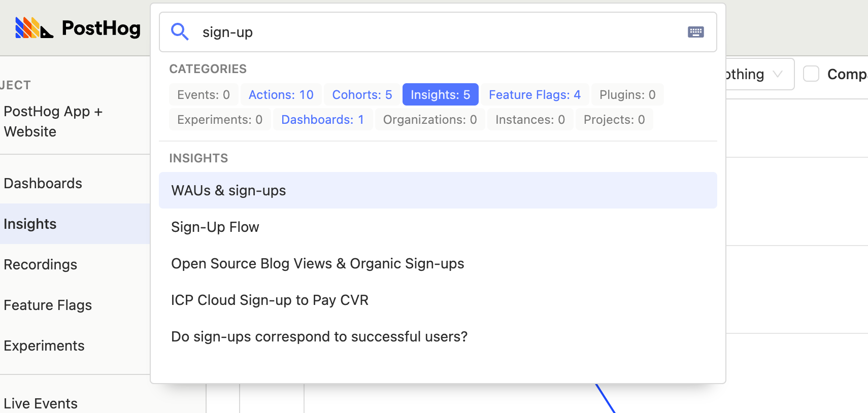The width and height of the screenshot is (868, 413).
Task: Open the 'Sign-Up Flow' insight
Action: point(215,227)
